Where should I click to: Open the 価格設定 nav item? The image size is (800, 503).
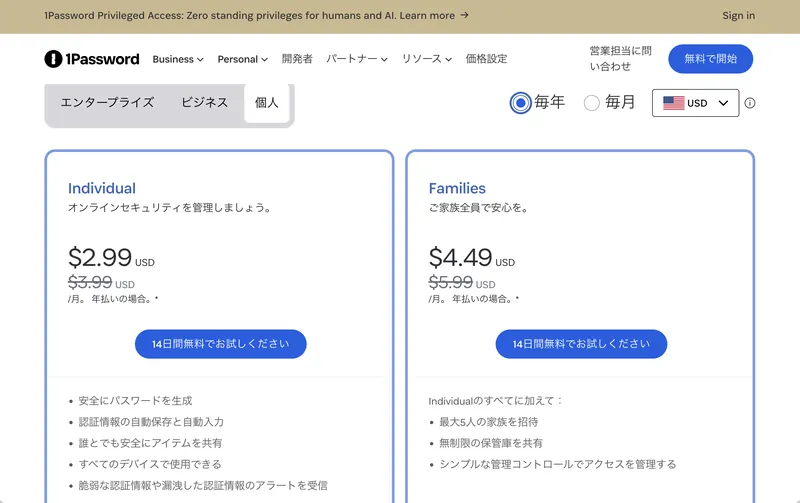coord(486,59)
